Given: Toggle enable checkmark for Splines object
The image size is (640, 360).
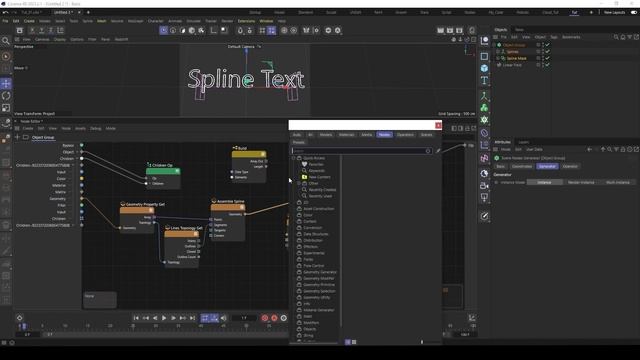Looking at the screenshot, I should [547, 51].
